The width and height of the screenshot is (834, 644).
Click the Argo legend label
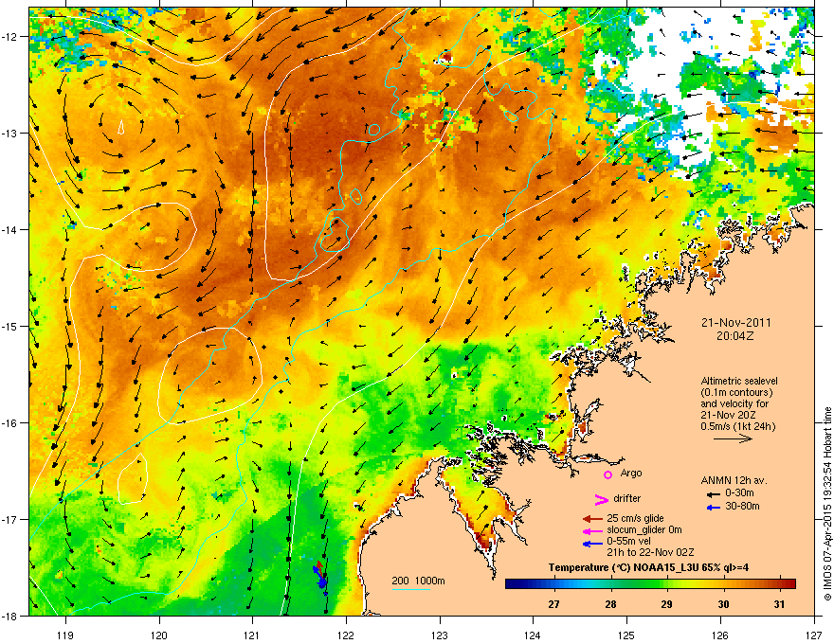631,473
